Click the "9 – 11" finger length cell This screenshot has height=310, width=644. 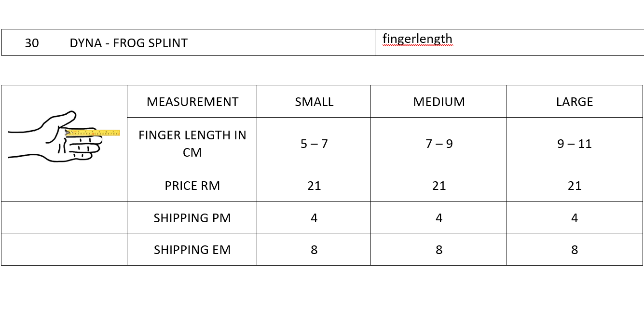coord(575,144)
